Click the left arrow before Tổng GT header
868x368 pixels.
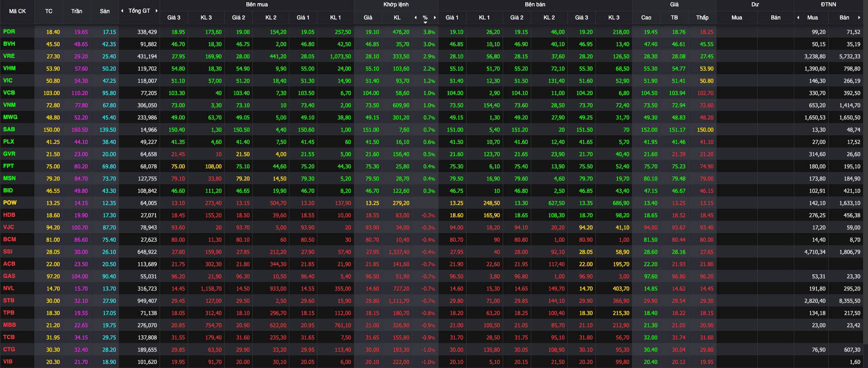(122, 11)
